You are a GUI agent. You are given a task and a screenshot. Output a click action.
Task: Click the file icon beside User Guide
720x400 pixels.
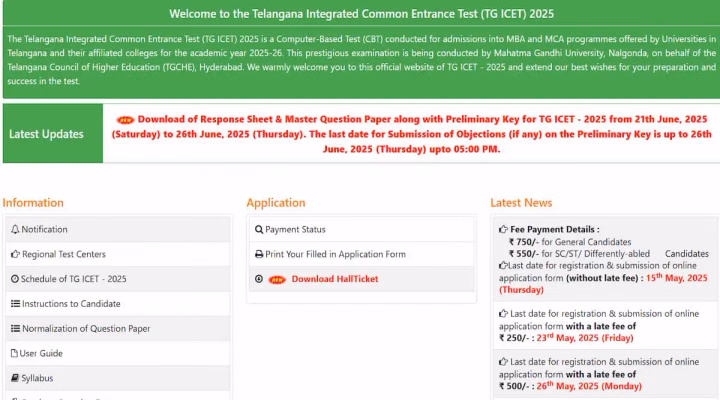[15, 354]
